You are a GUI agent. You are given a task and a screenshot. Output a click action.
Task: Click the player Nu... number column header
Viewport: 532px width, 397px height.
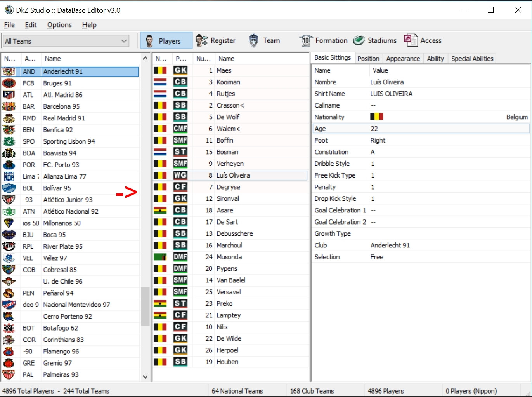pos(204,59)
